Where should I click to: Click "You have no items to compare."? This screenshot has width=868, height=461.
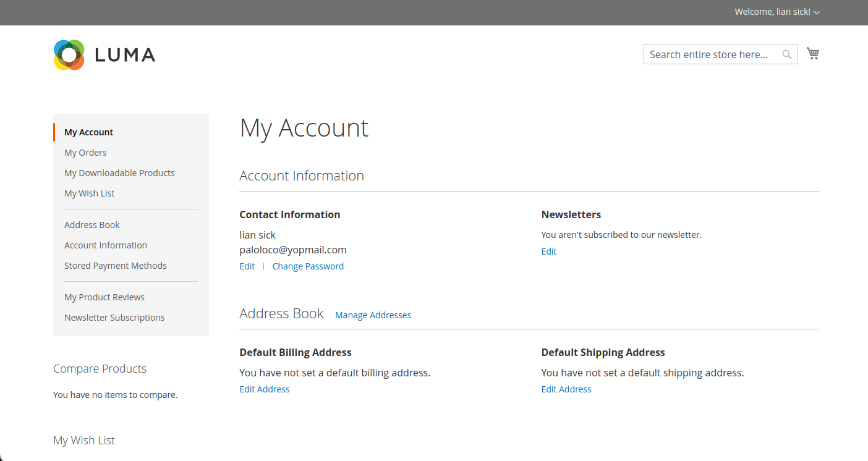(116, 395)
